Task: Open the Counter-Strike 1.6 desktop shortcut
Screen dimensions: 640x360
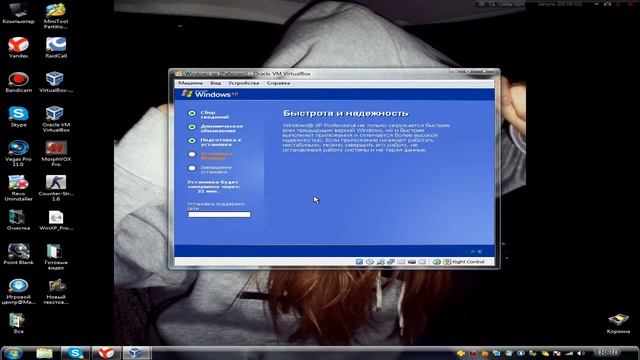Action: (56, 188)
